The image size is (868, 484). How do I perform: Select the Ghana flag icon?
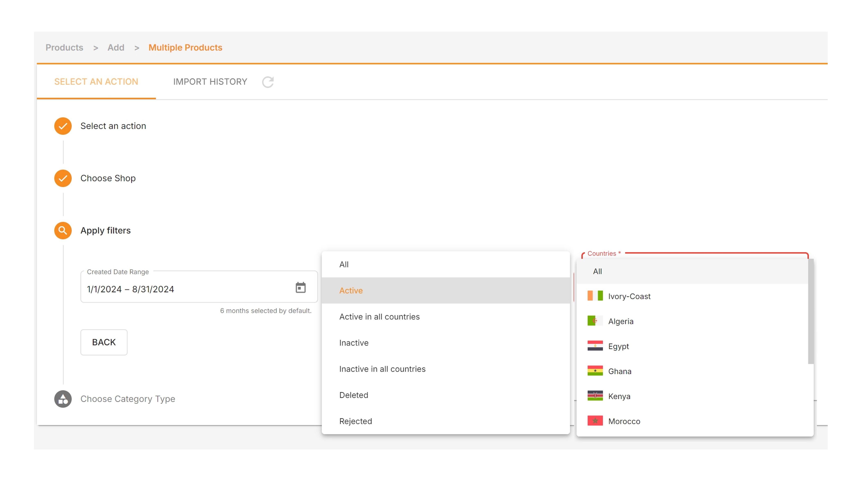(x=595, y=371)
